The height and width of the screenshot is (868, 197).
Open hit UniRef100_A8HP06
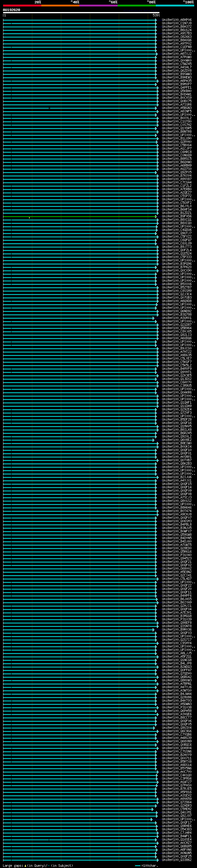[177, 20]
